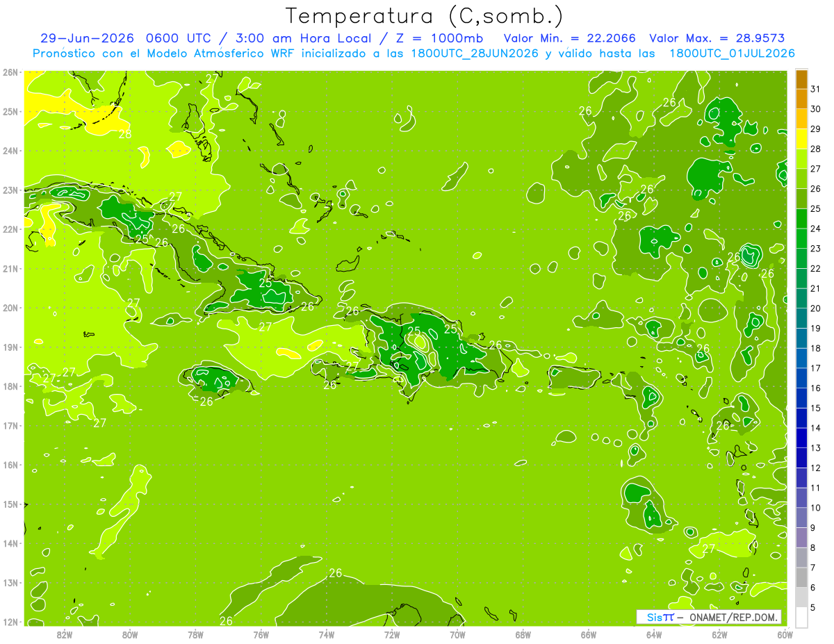Click the title "Temperatura (C,somb.)"
The image size is (834, 644).
[x=424, y=17]
